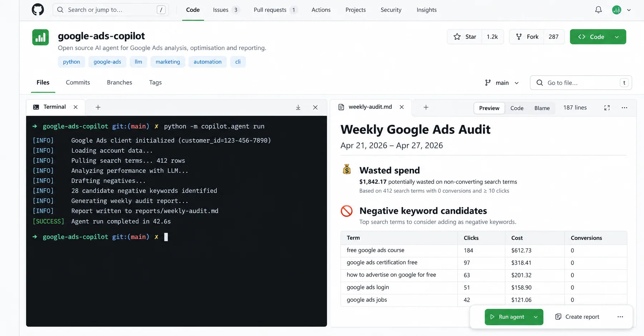Close the terminal panel with the X

315,107
